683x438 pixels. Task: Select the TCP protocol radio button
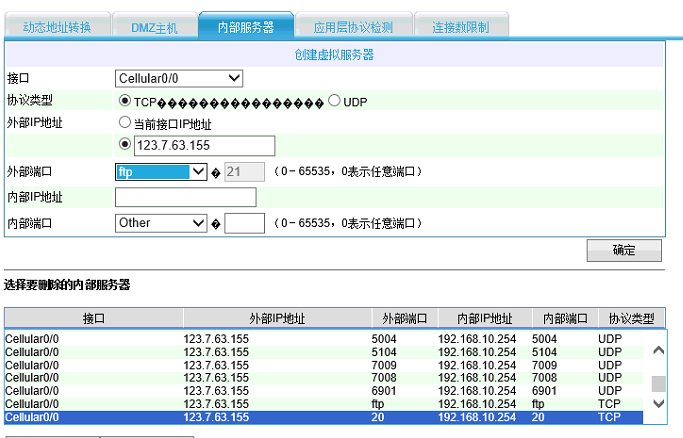(125, 102)
